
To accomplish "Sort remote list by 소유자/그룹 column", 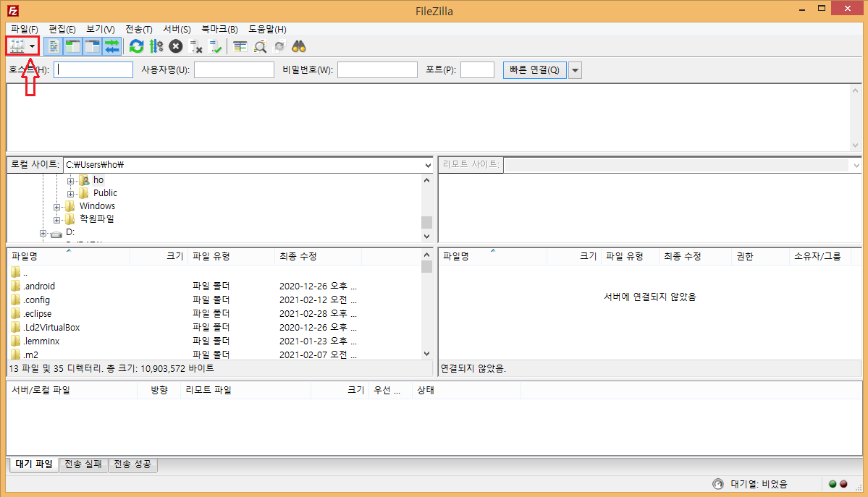I will coord(819,256).
